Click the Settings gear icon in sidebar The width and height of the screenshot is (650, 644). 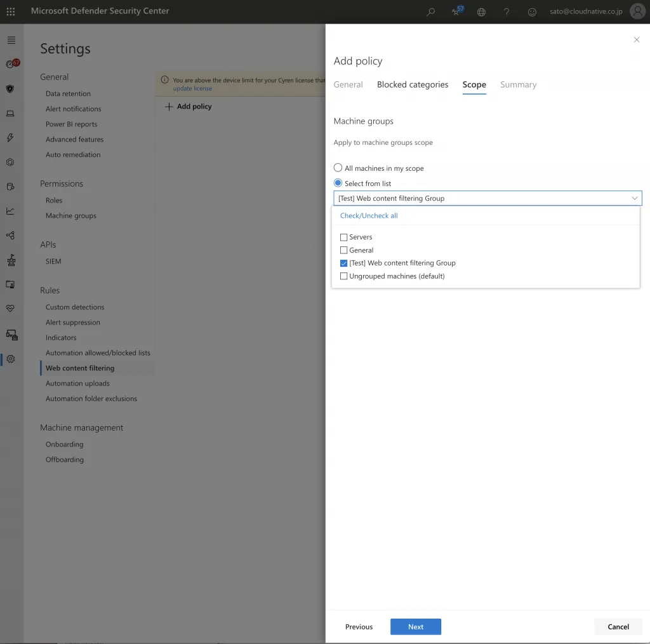pyautogui.click(x=11, y=359)
